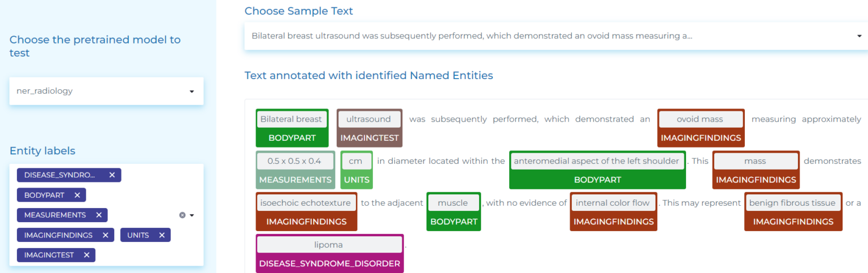Open the ner_radiology model dropdown
The width and height of the screenshot is (868, 273).
(x=106, y=91)
